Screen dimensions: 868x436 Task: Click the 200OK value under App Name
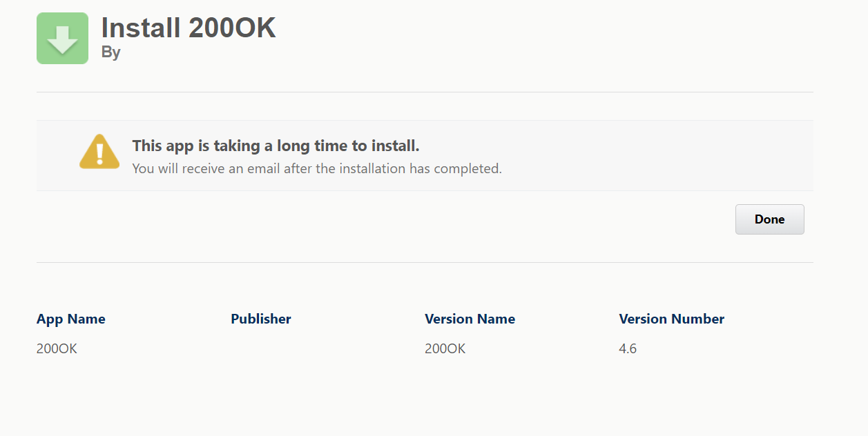[x=57, y=349]
